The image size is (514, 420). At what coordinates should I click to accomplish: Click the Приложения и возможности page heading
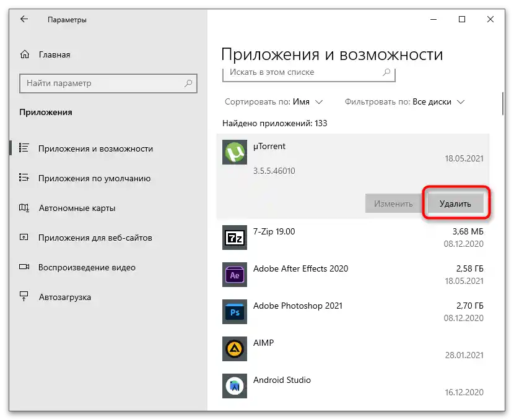332,54
